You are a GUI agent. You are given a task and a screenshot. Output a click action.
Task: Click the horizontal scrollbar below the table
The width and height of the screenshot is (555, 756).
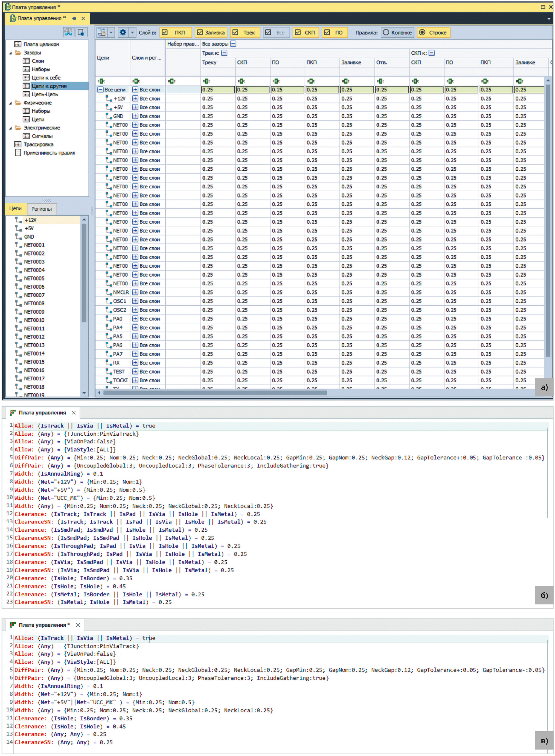coord(215,392)
